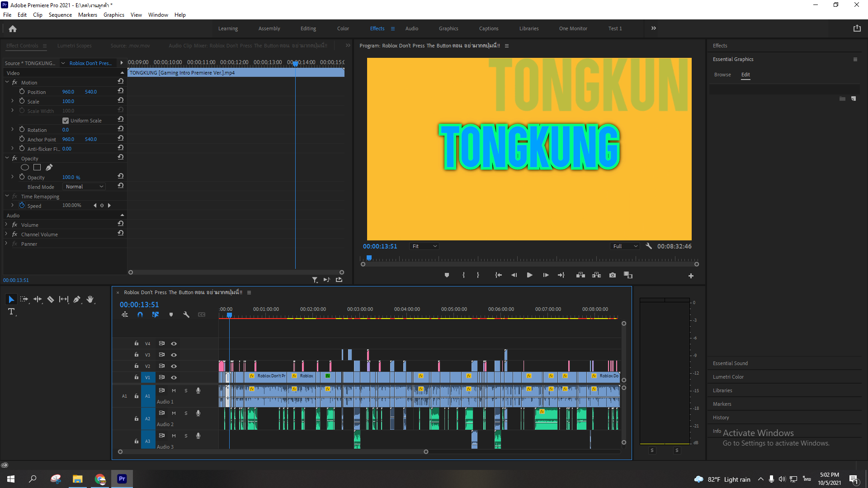The image size is (868, 488).
Task: Click Go to Out point button
Action: [561, 275]
